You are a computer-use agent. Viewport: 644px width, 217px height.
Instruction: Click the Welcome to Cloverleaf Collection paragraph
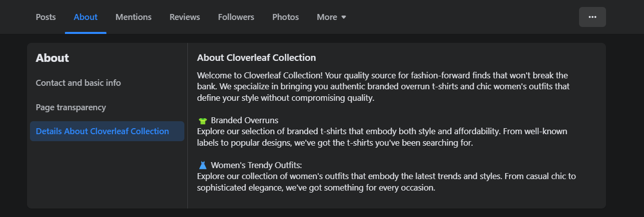pos(383,87)
